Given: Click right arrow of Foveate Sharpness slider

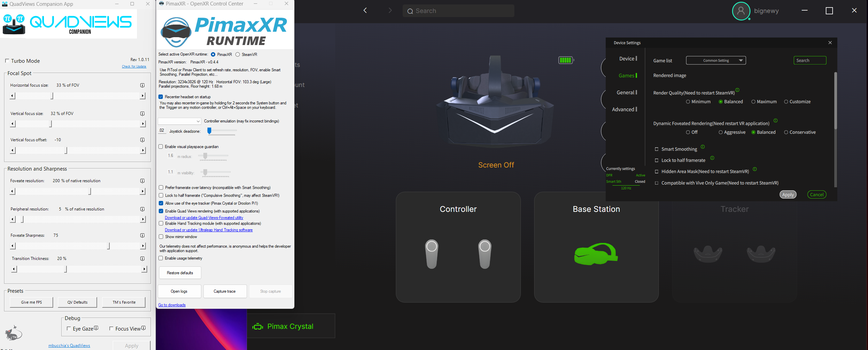Looking at the screenshot, I should point(143,246).
